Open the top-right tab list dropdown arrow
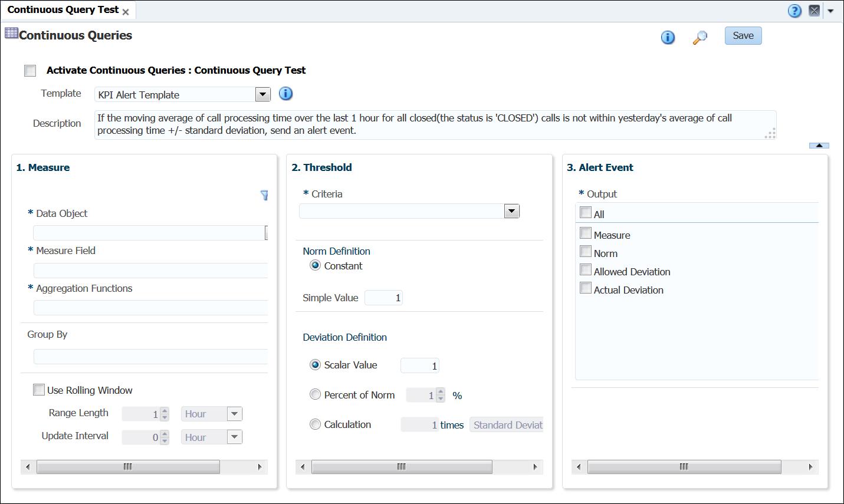The height and width of the screenshot is (504, 844). pyautogui.click(x=830, y=11)
